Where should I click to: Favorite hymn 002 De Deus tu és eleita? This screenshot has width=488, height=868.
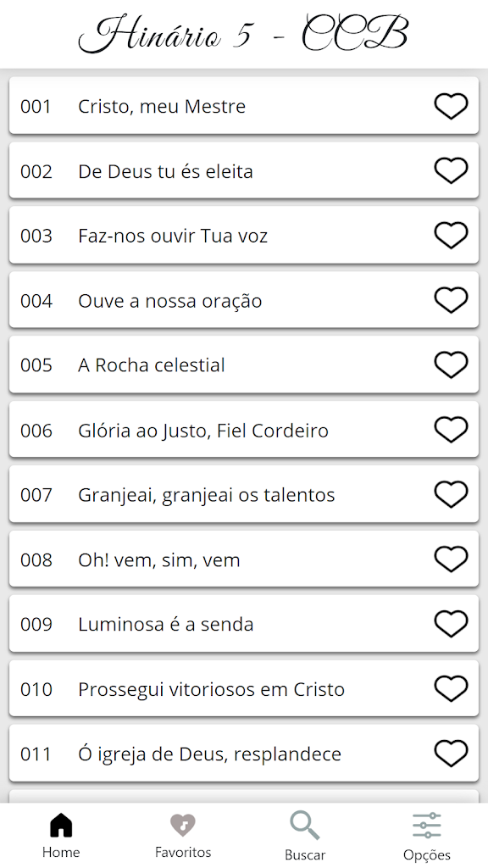tap(451, 170)
